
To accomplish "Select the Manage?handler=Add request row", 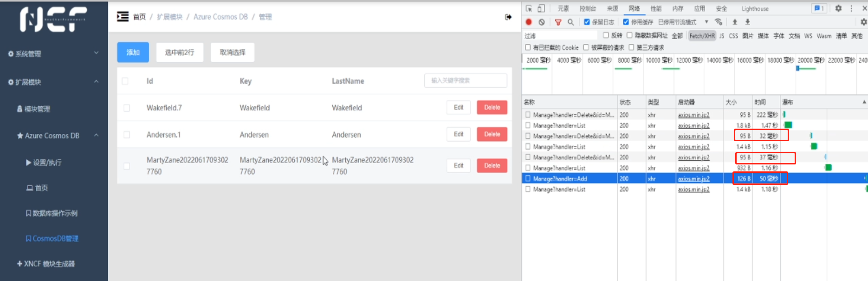I will 694,178.
